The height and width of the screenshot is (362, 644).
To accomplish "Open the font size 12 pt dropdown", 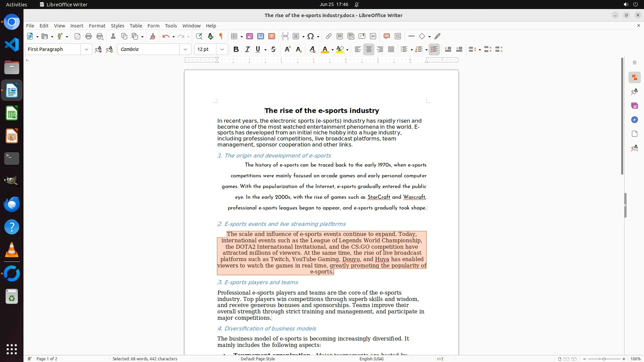I will [222, 49].
